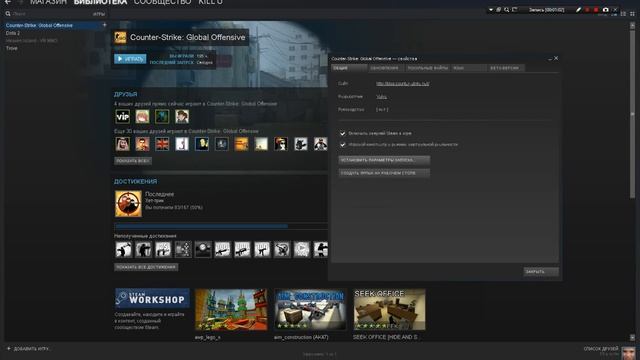Open the British flag friend avatar
This screenshot has height=360, width=640.
click(162, 144)
